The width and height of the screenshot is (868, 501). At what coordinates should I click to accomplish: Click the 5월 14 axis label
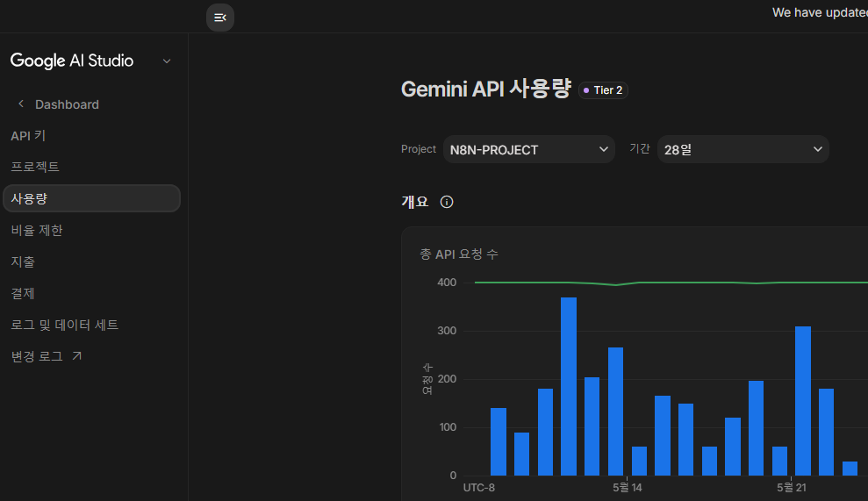628,488
